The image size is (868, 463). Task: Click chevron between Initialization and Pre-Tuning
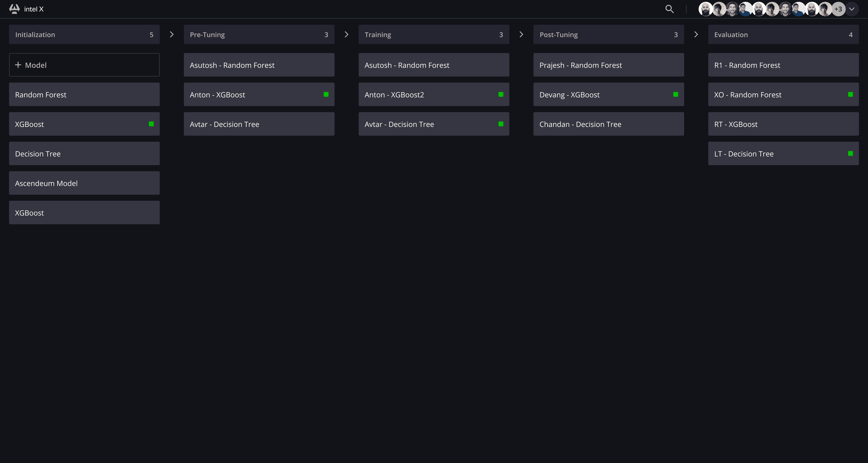pyautogui.click(x=172, y=34)
